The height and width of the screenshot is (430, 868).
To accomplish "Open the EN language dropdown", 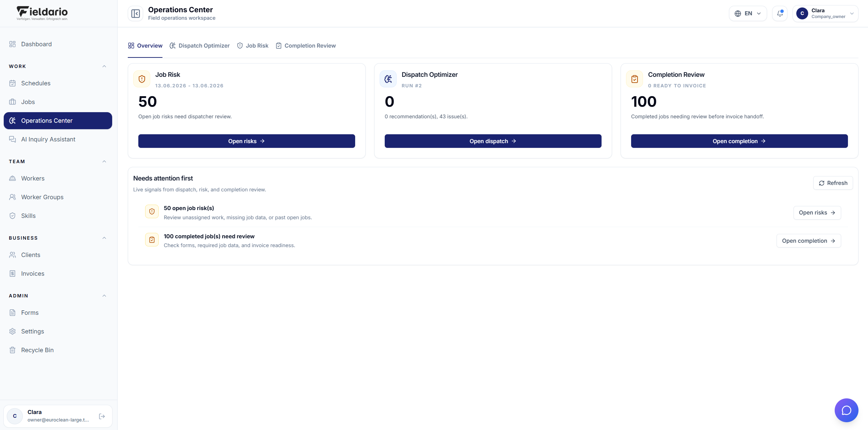I will [748, 14].
